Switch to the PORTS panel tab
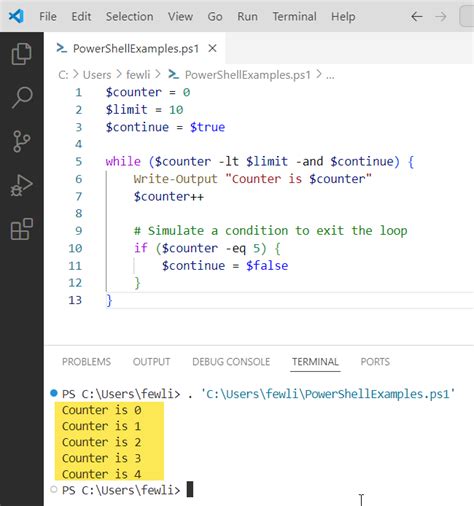Screen dimensions: 474x506 [x=375, y=362]
